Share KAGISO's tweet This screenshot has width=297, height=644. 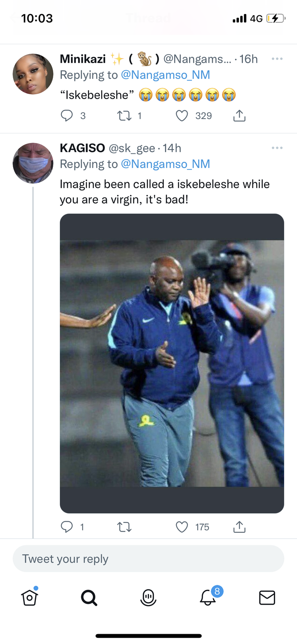pyautogui.click(x=239, y=527)
